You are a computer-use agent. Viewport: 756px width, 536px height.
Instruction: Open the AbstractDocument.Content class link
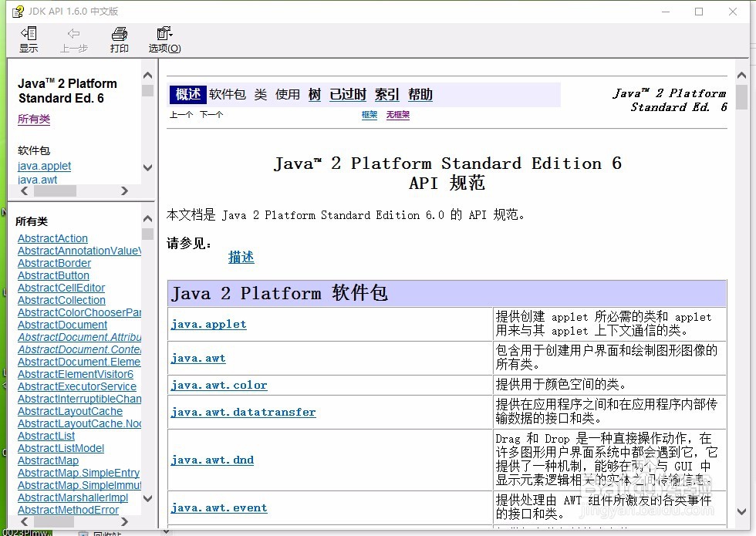coord(79,349)
